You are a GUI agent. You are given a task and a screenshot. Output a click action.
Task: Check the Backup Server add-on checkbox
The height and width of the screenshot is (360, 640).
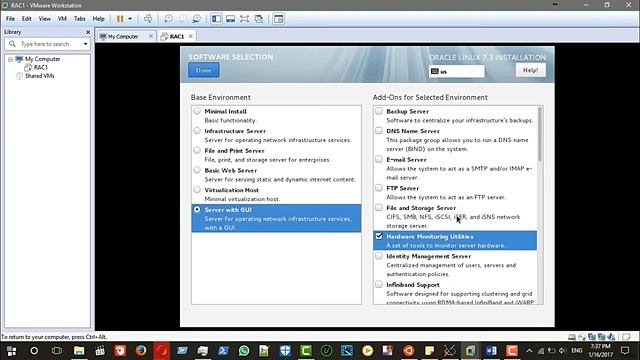(379, 111)
